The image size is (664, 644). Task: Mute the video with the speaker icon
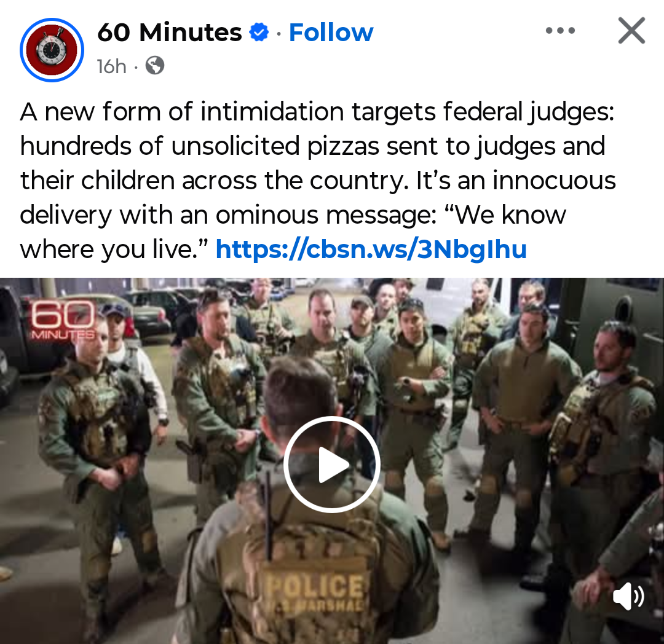628,596
